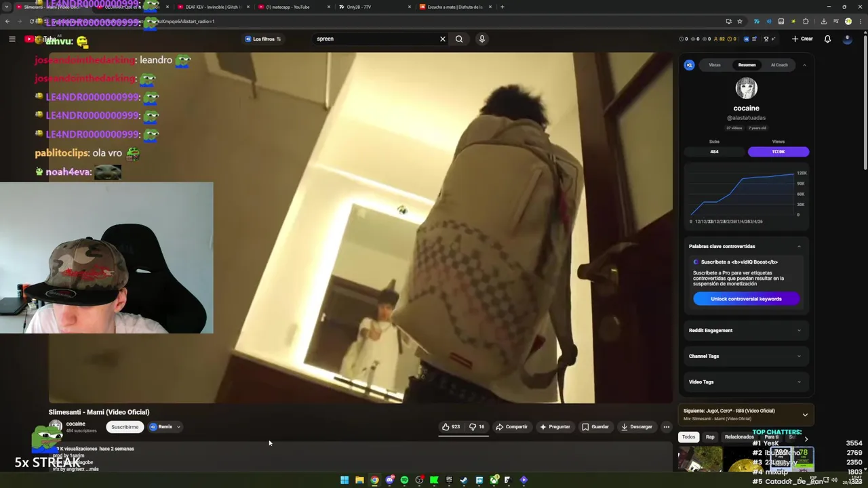The image size is (868, 488).
Task: Collapse the vidIQ panel with chevron
Action: point(804,65)
